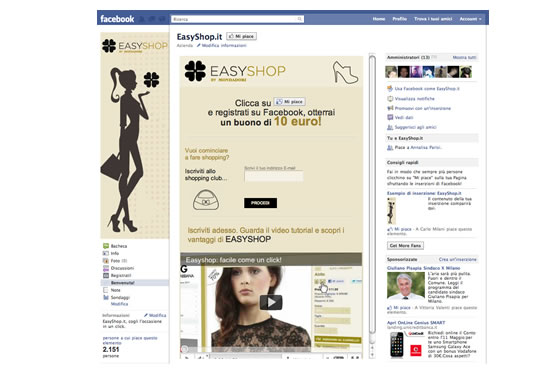Viewport: 560px width, 382px height.
Task: Click the EasyShop profile picture silhouette
Action: click(x=135, y=135)
